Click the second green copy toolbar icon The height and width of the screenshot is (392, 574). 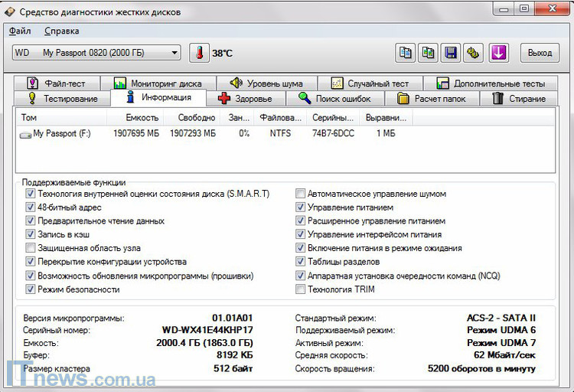tap(429, 53)
